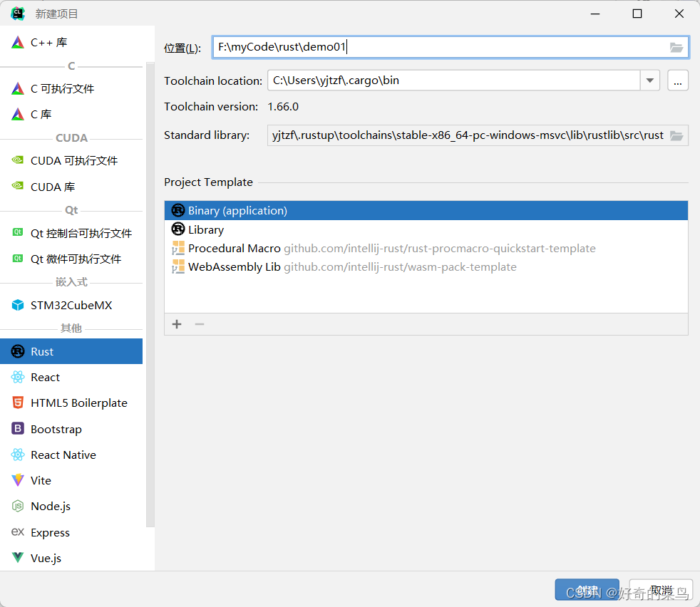
Task: Open the Toolchain location dropdown
Action: [649, 81]
